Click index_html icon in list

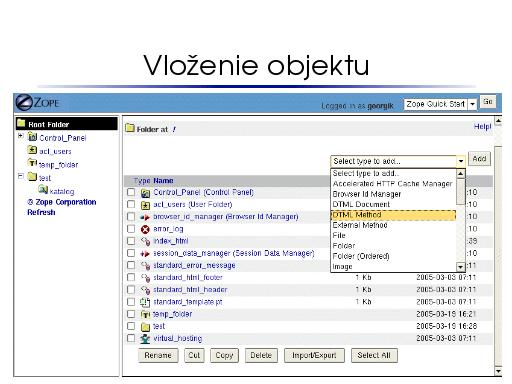click(x=145, y=241)
